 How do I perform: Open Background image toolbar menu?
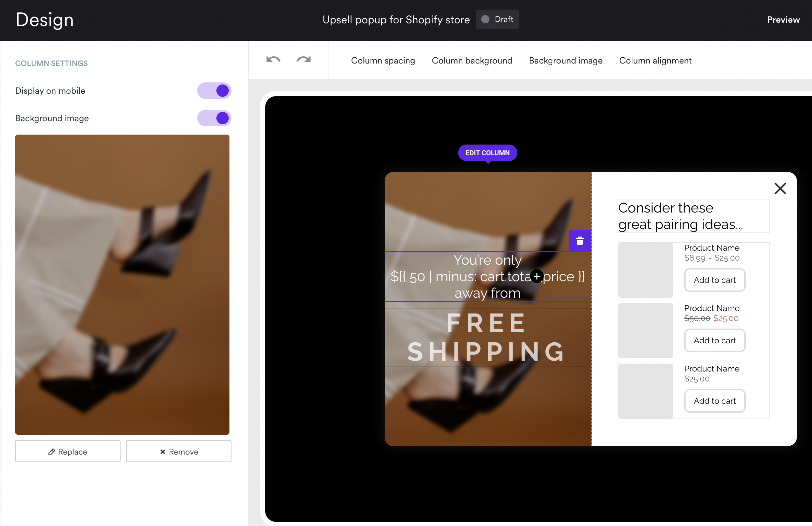pos(565,61)
